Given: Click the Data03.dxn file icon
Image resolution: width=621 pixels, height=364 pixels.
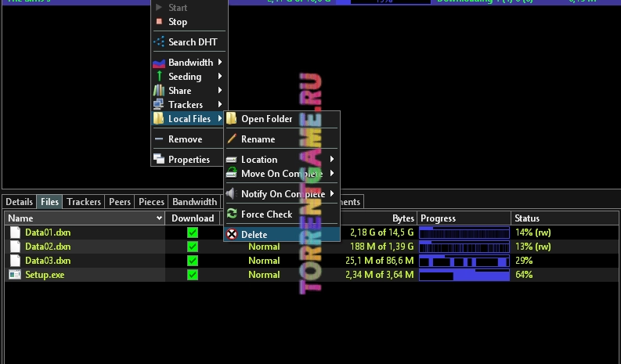Looking at the screenshot, I should coord(15,261).
